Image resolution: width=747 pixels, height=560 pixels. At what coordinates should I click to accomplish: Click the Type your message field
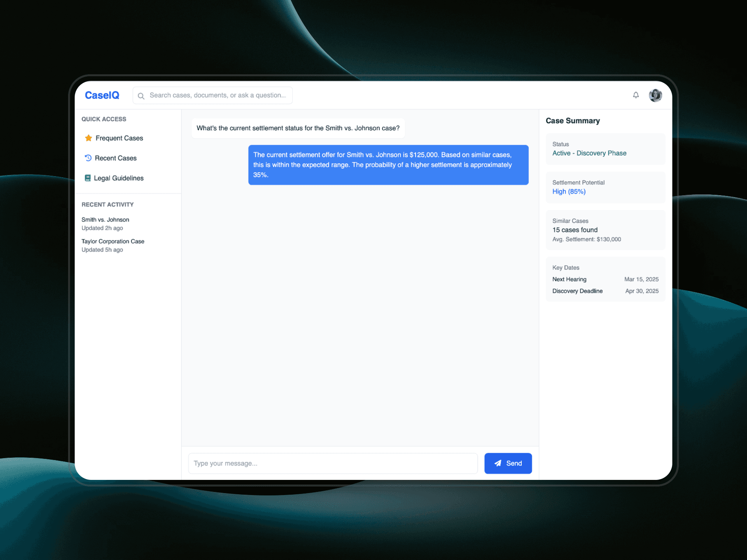click(x=333, y=463)
